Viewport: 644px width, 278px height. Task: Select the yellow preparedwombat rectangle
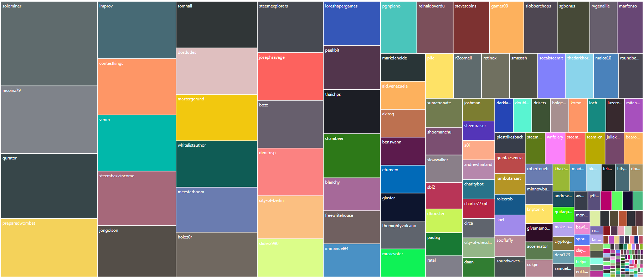pos(49,248)
